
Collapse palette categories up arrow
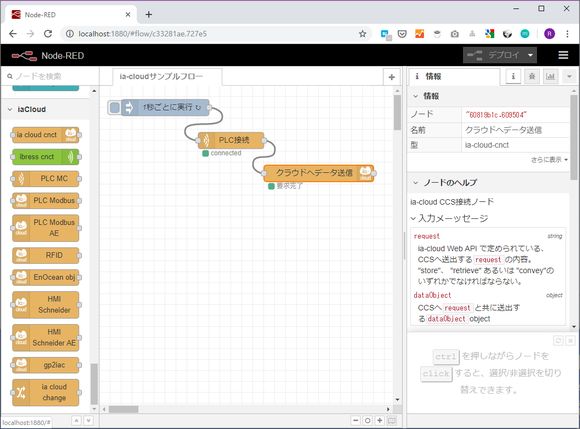(x=76, y=421)
